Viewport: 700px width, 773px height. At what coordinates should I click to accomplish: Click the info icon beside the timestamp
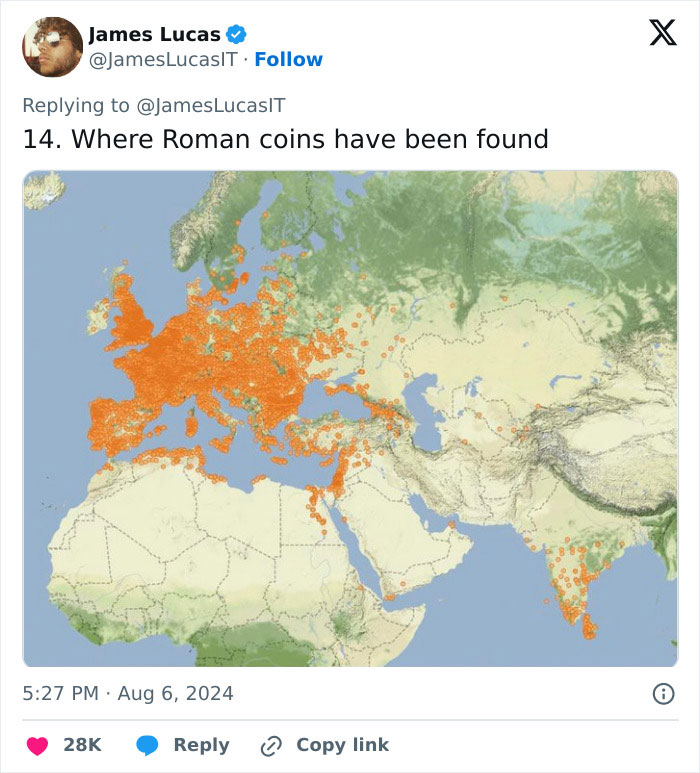tap(662, 693)
